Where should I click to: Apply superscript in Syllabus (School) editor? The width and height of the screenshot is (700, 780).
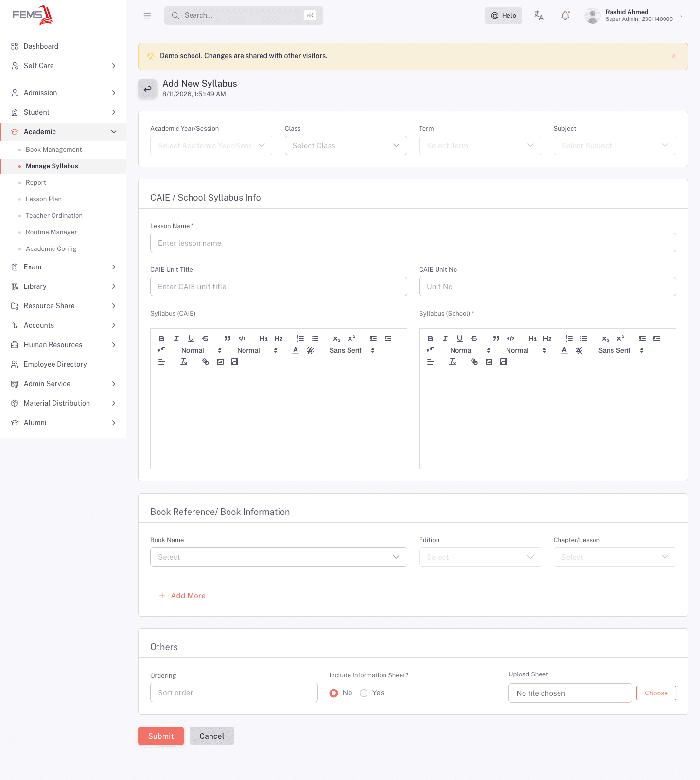(x=620, y=338)
